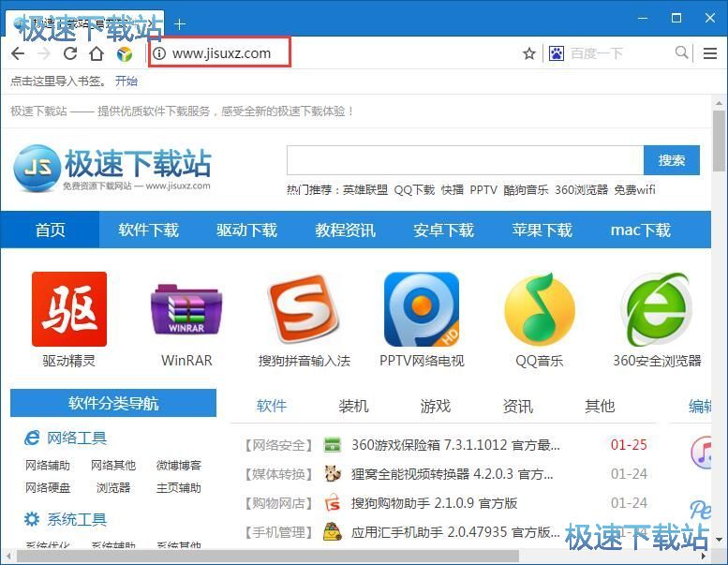Click the 狸窝全能视频转换器 row icon
This screenshot has height=565, width=728.
tap(332, 473)
